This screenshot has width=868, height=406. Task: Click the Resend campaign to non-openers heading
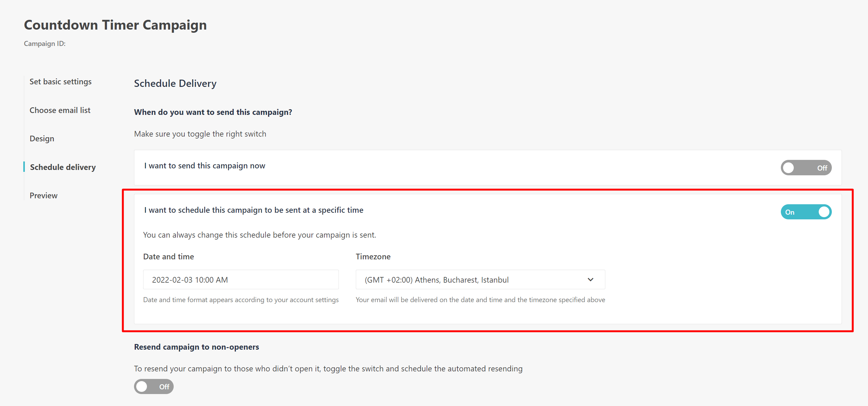196,347
